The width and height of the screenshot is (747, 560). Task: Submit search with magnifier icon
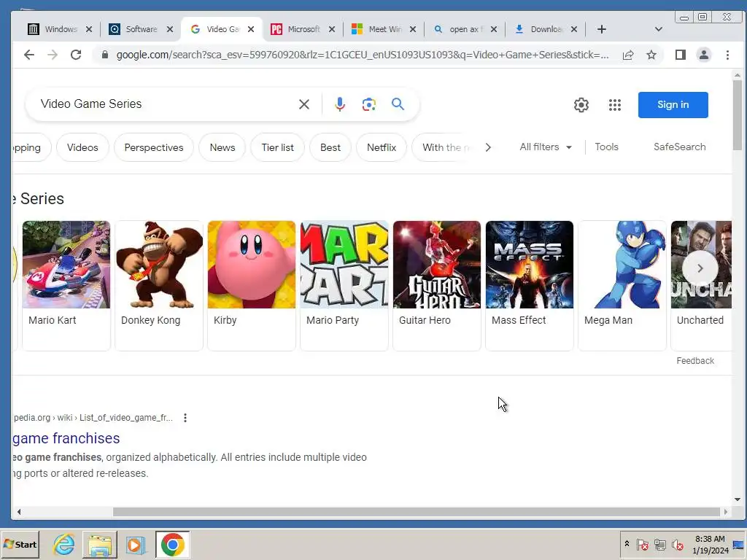(x=398, y=104)
